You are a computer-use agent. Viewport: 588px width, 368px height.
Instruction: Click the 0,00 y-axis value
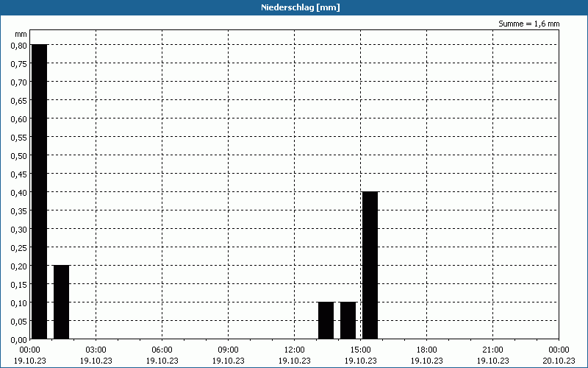(x=19, y=340)
